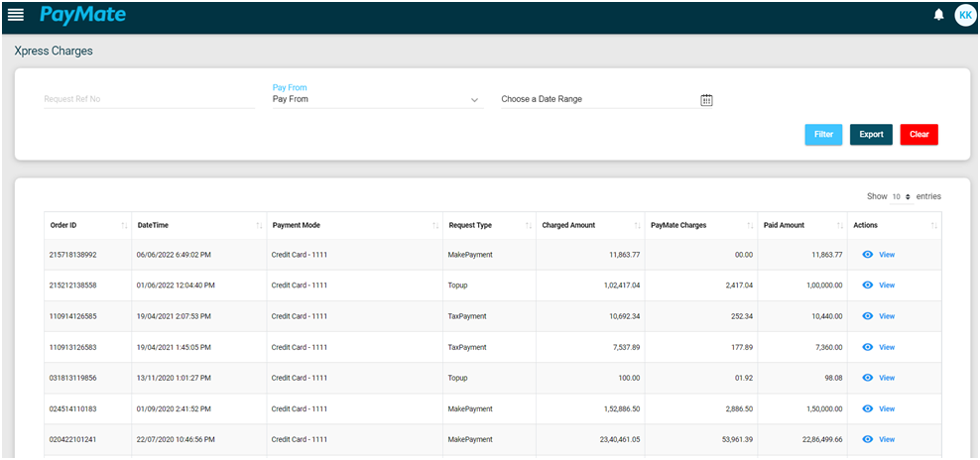Open View link for order 020422101241
Screen dimensions: 980x460
tap(887, 439)
